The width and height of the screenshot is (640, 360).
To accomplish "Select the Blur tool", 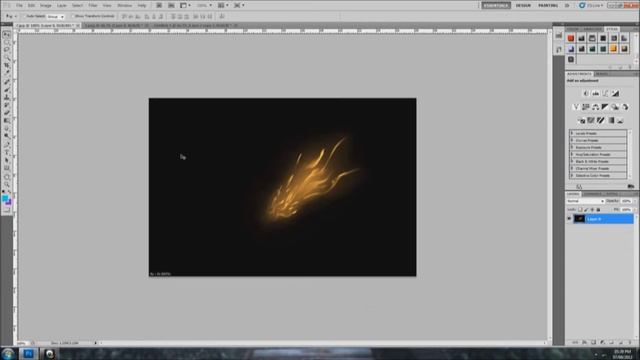I will coord(7,129).
